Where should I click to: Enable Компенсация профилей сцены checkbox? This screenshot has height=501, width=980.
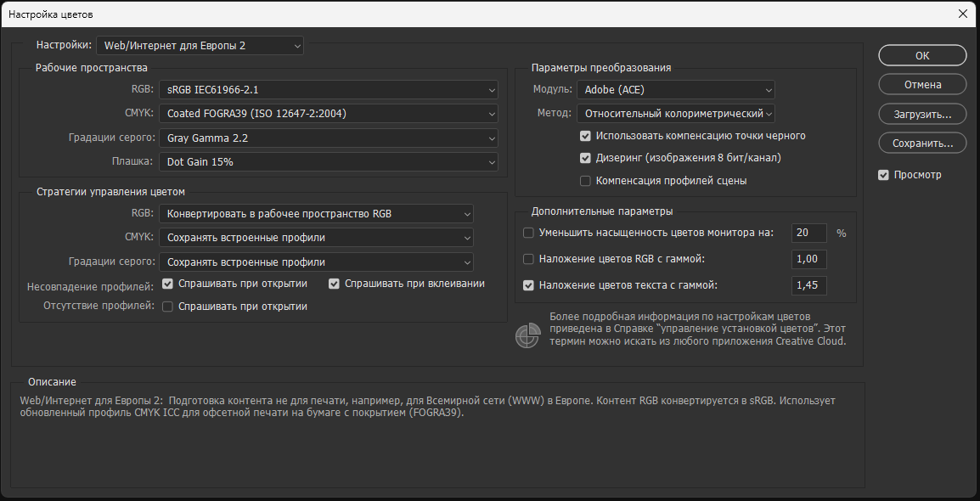[x=585, y=181]
